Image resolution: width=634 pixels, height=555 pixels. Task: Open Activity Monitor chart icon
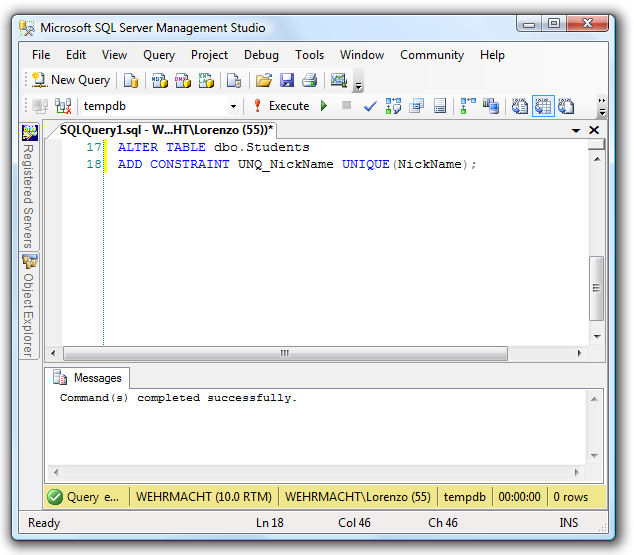[339, 80]
